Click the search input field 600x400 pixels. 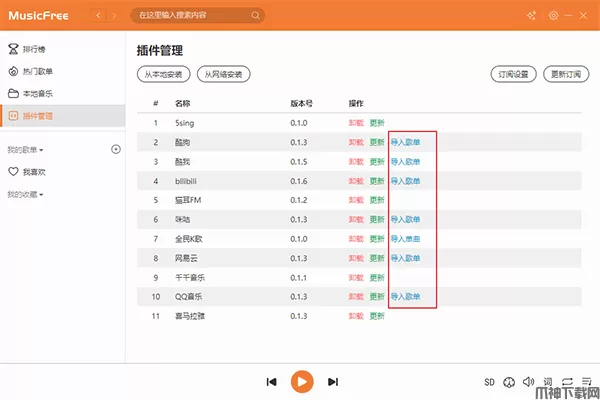coord(197,15)
